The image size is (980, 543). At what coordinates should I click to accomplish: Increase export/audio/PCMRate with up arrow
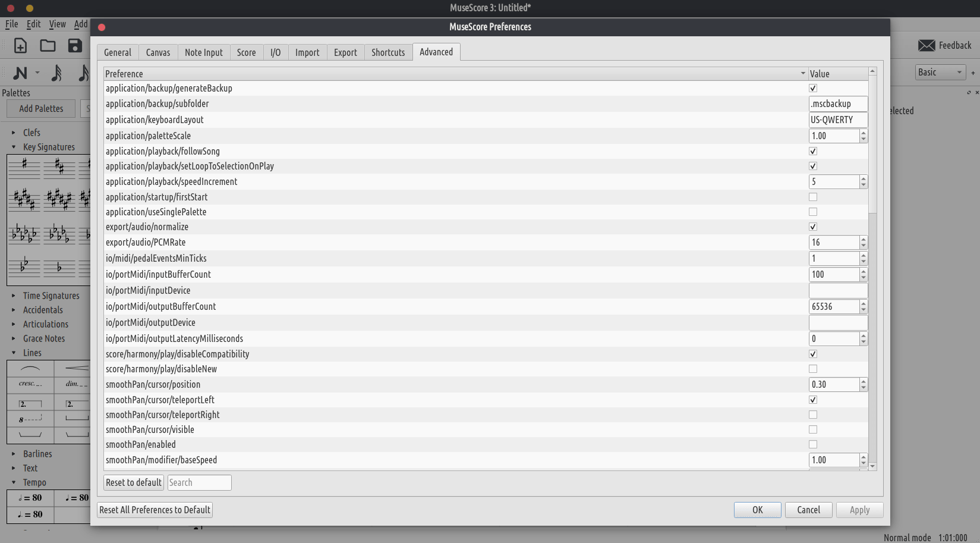864,239
